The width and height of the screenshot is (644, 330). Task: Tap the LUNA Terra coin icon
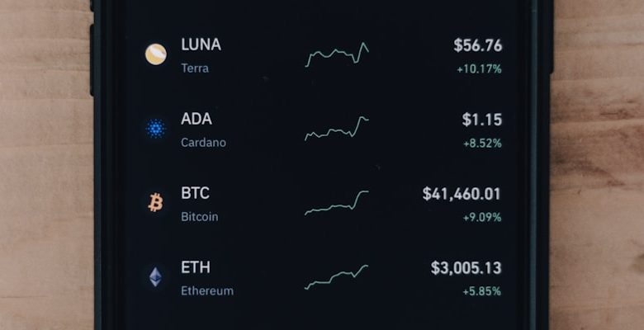click(156, 54)
